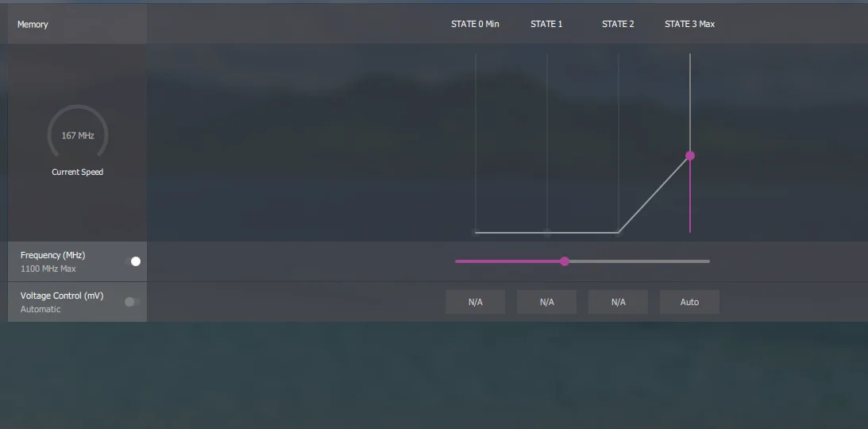Click the STATE 2 column header

click(618, 24)
